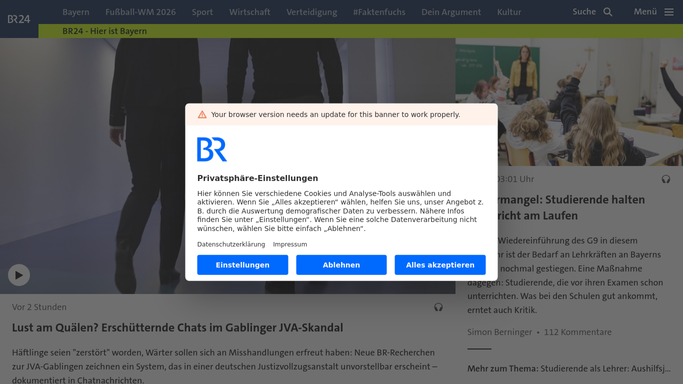Click headphones icon below main article image

[438, 307]
